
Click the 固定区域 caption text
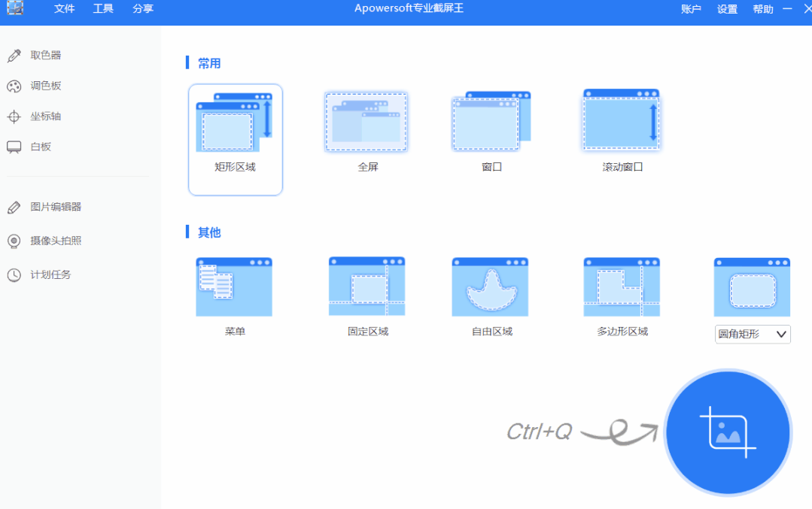click(368, 332)
